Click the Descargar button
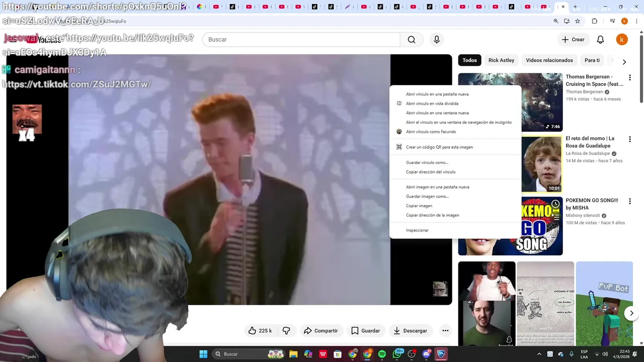The height and width of the screenshot is (362, 644). pyautogui.click(x=410, y=330)
